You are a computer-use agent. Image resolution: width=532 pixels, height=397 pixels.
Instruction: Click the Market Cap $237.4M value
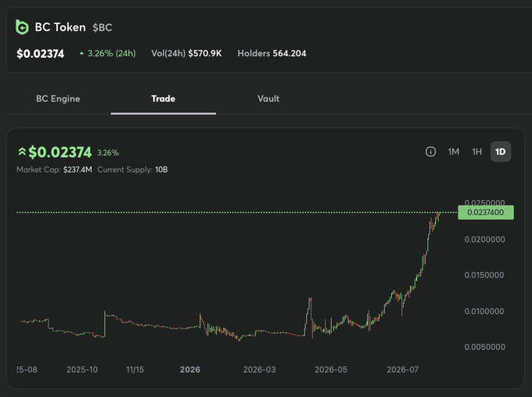tap(77, 170)
